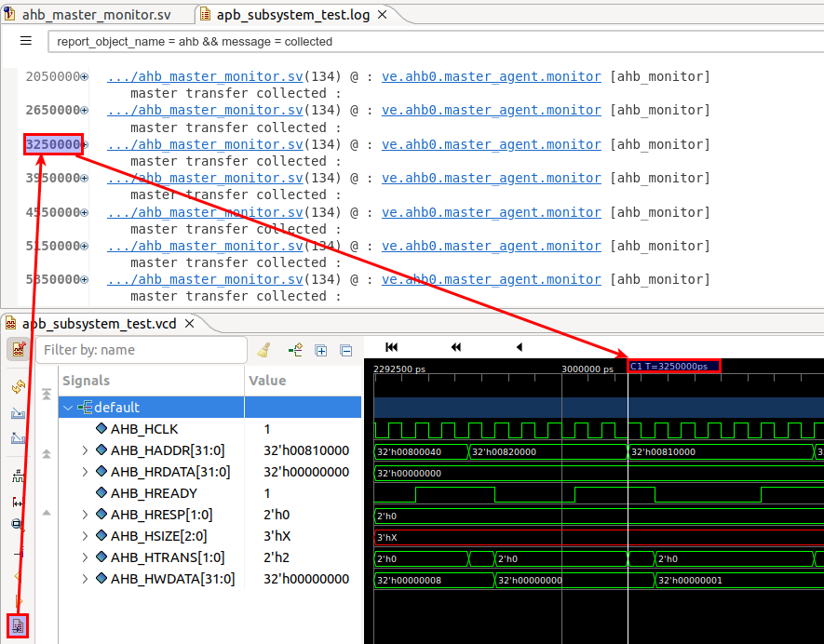Expand the AHB_HADDR[31:0] signal

pyautogui.click(x=84, y=450)
